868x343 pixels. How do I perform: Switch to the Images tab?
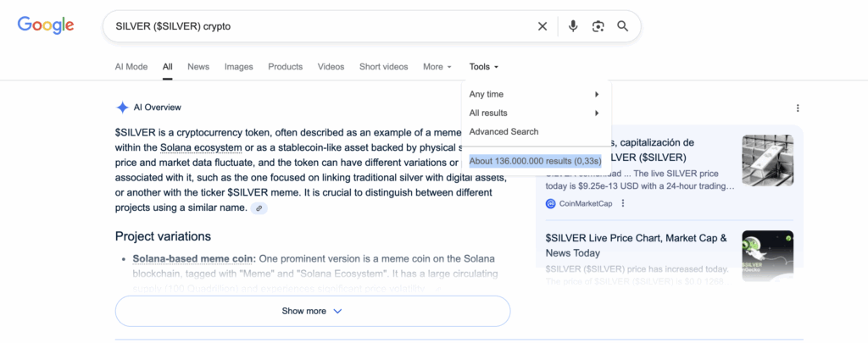238,67
